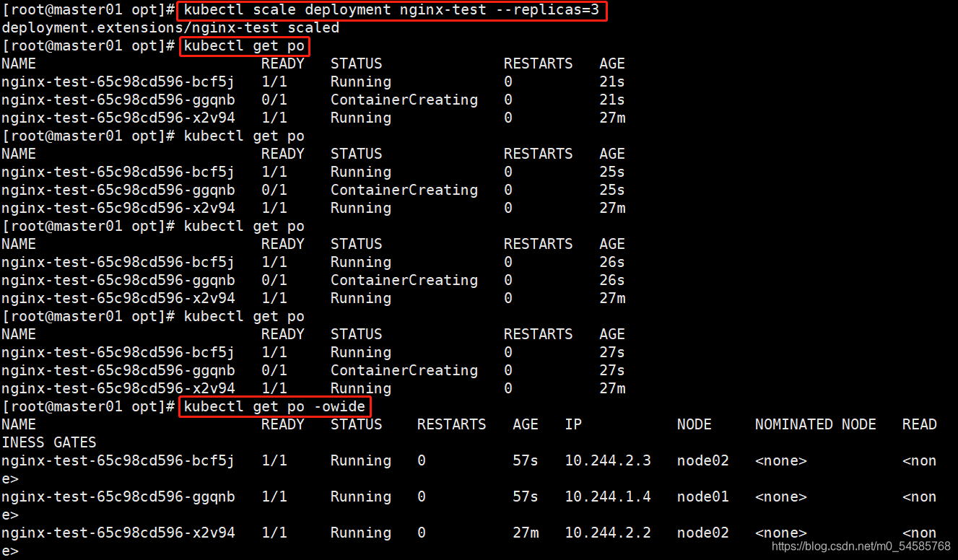Click the wrapped 'INESS GATES' header text

click(49, 442)
